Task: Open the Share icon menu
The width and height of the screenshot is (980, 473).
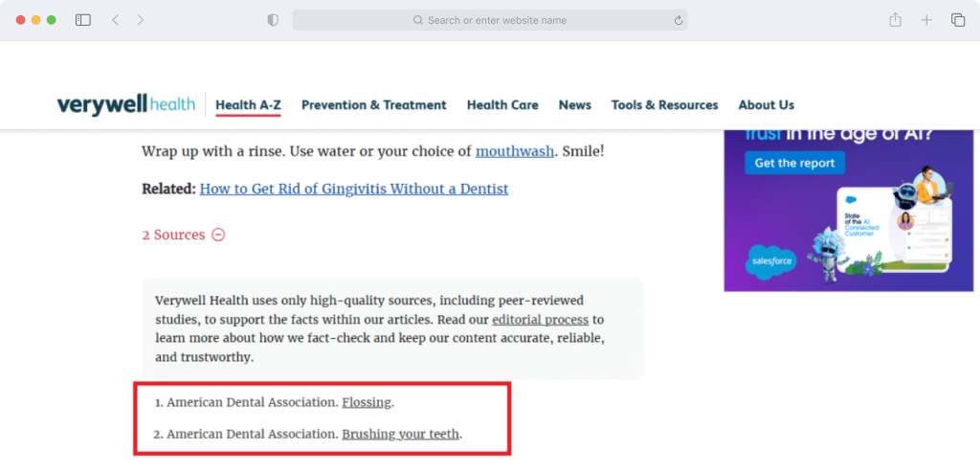Action: pos(895,20)
